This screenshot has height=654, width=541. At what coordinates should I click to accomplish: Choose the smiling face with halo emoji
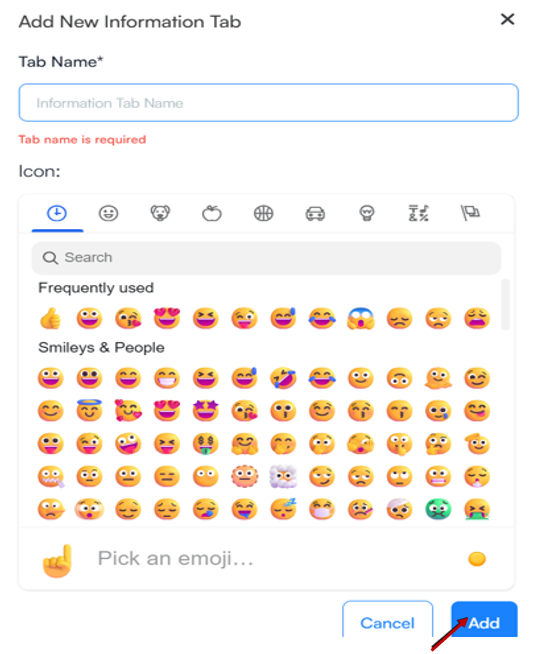[x=89, y=410]
